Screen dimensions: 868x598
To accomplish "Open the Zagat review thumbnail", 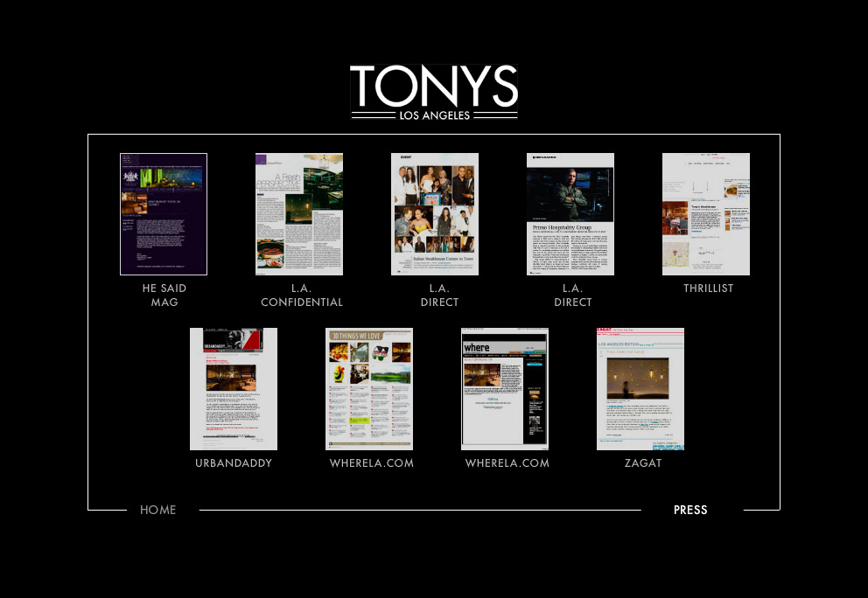I will coord(640,389).
